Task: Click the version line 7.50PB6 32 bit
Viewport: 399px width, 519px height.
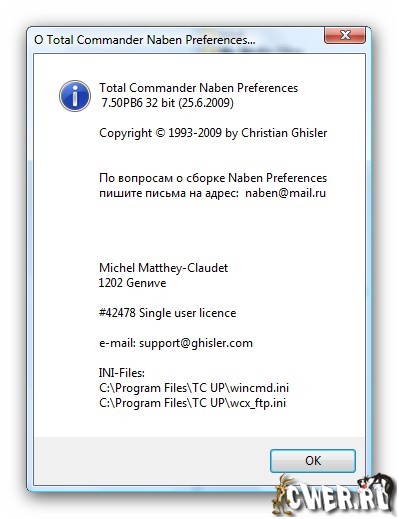Action: point(167,103)
